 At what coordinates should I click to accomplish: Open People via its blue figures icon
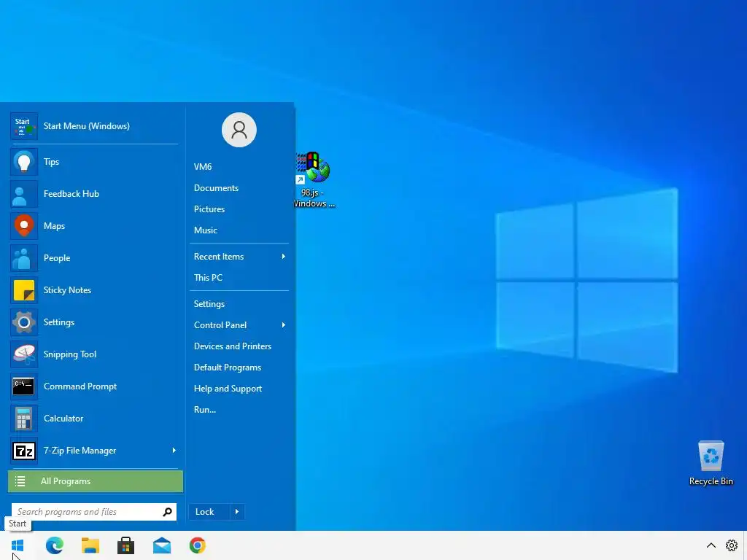[x=24, y=258]
